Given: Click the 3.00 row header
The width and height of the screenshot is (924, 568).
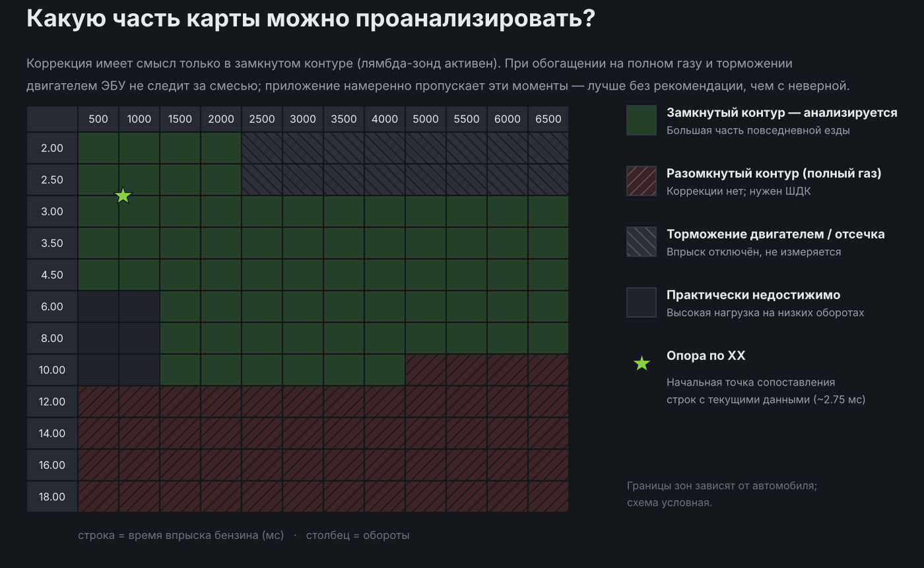Looking at the screenshot, I should 52,211.
